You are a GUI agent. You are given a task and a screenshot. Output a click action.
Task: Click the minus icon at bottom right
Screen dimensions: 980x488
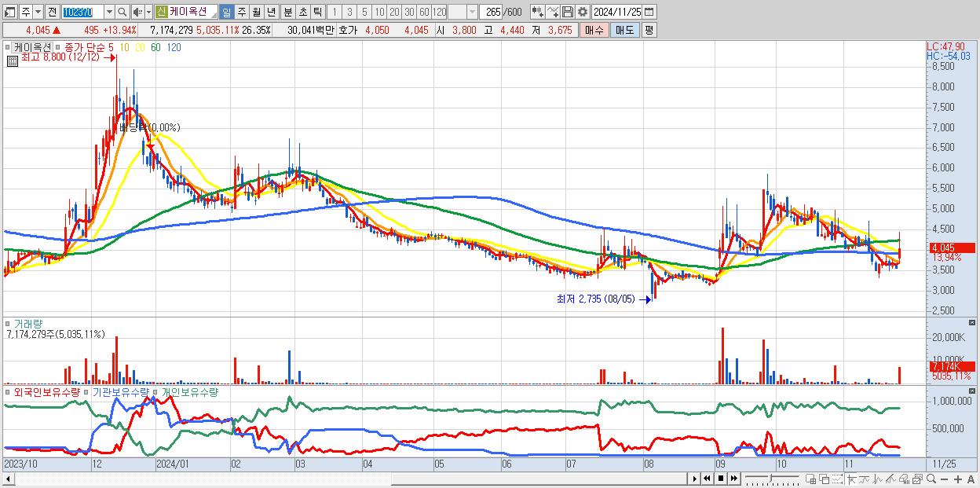(944, 479)
